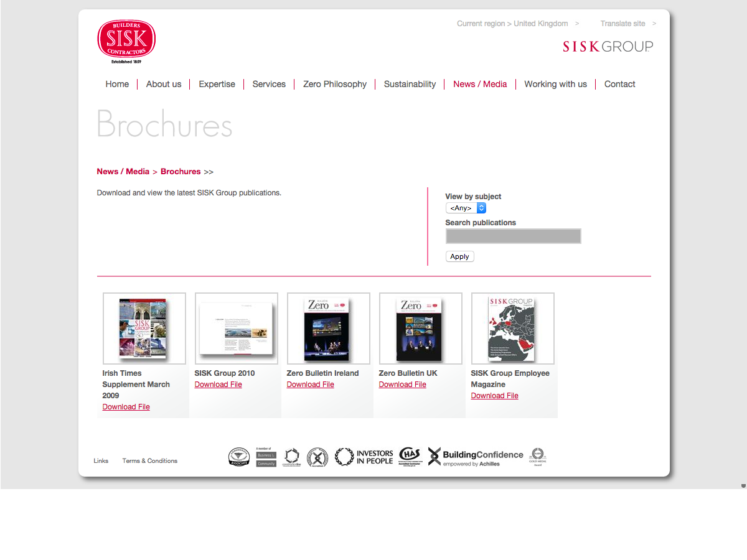Open the SISK Group 2010 brochure thumbnail
Image resolution: width=747 pixels, height=560 pixels.
click(237, 329)
